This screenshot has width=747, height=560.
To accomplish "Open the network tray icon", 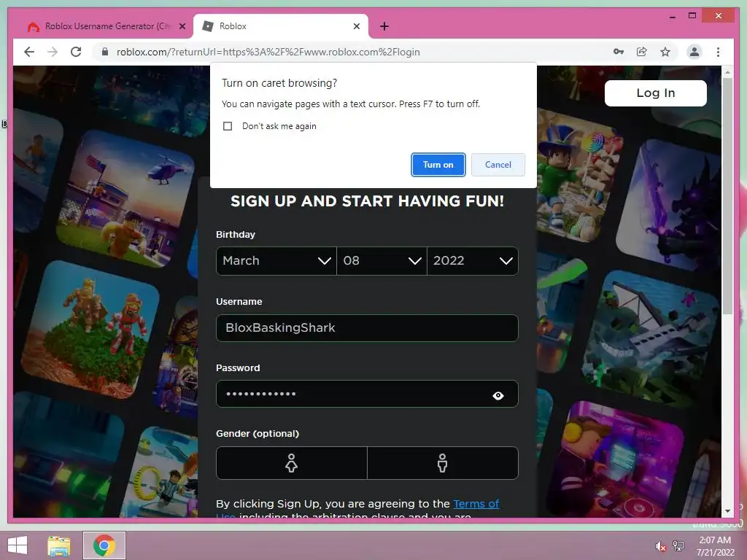I will pos(678,546).
